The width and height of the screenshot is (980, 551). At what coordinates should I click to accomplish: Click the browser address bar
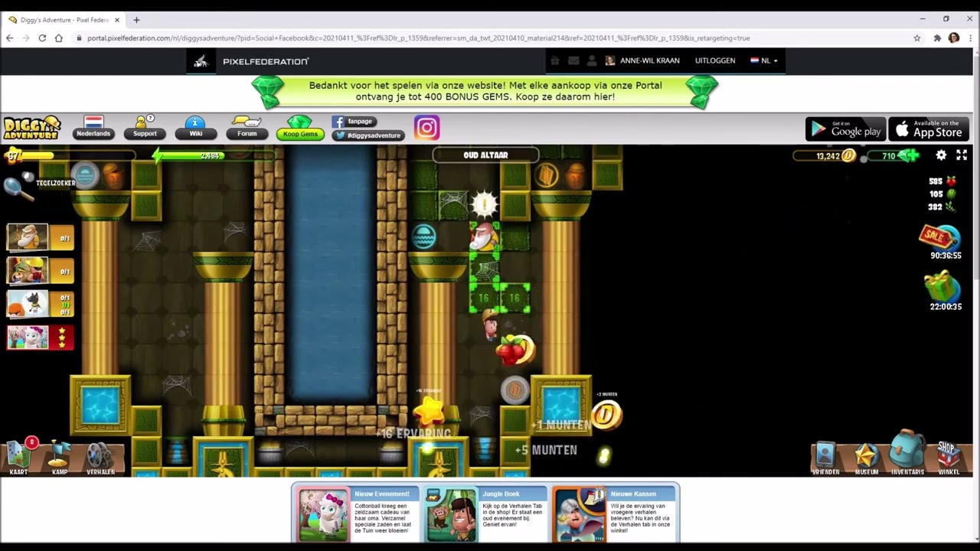coord(490,37)
